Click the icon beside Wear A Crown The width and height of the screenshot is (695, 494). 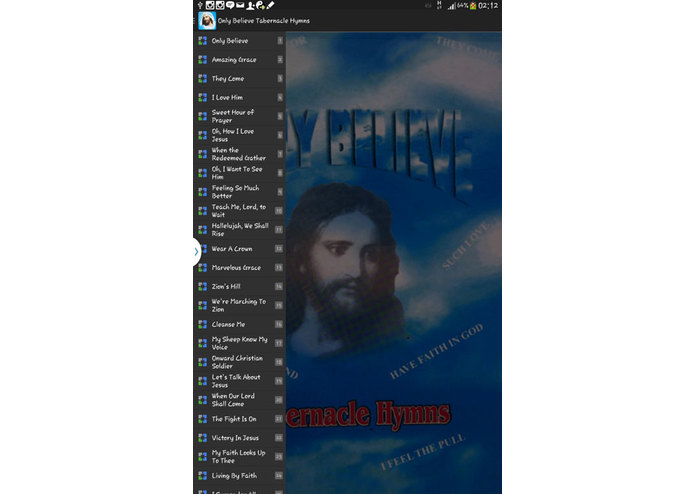pyautogui.click(x=203, y=249)
